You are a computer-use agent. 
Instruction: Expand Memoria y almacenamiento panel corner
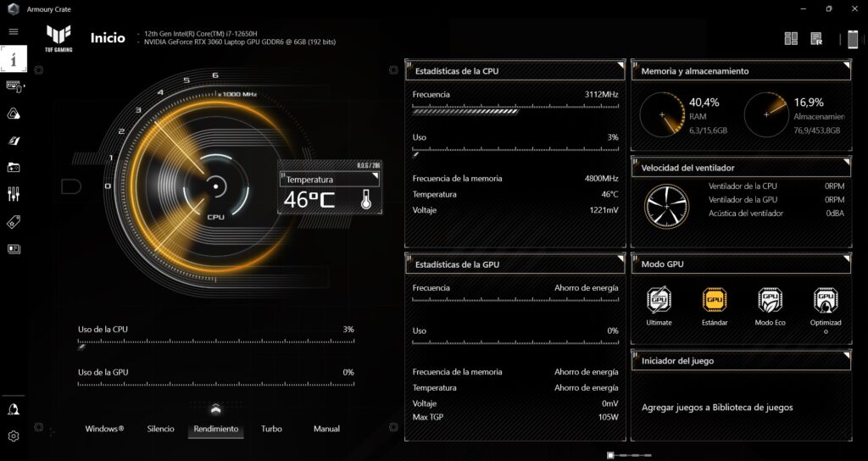pos(847,65)
